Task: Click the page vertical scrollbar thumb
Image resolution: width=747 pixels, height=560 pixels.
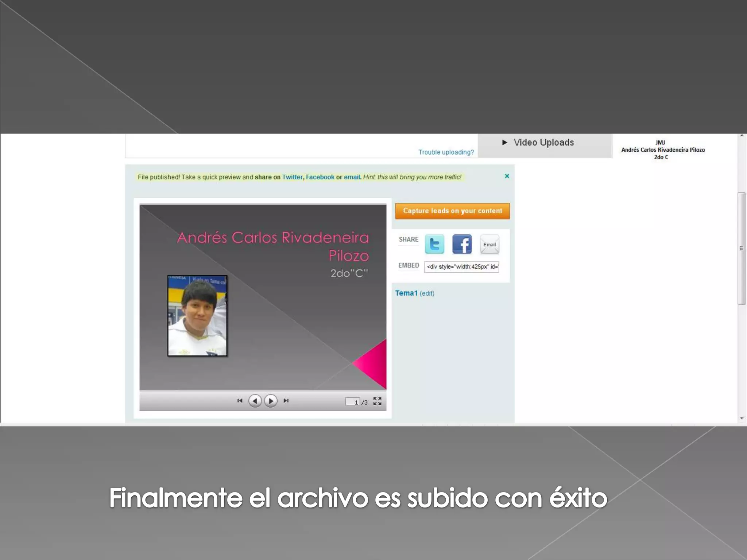Action: click(741, 248)
